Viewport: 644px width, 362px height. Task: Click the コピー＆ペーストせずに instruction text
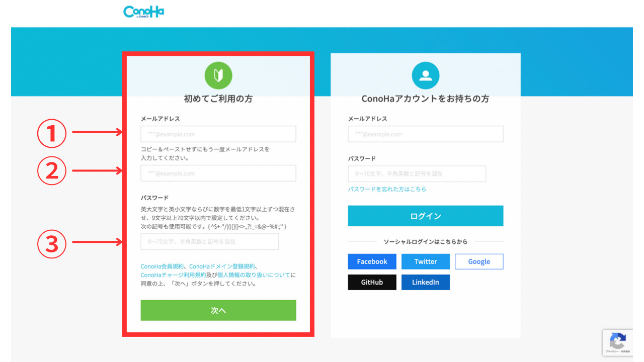pos(205,153)
